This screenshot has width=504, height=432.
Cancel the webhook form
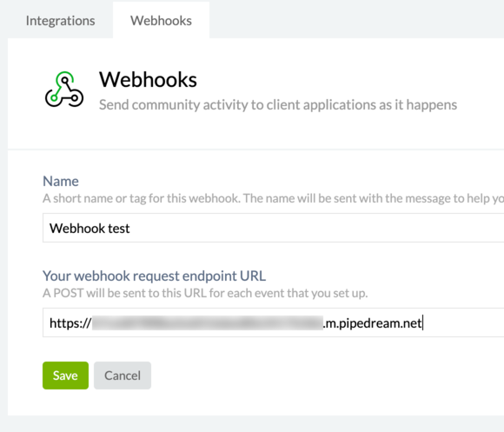(x=123, y=376)
